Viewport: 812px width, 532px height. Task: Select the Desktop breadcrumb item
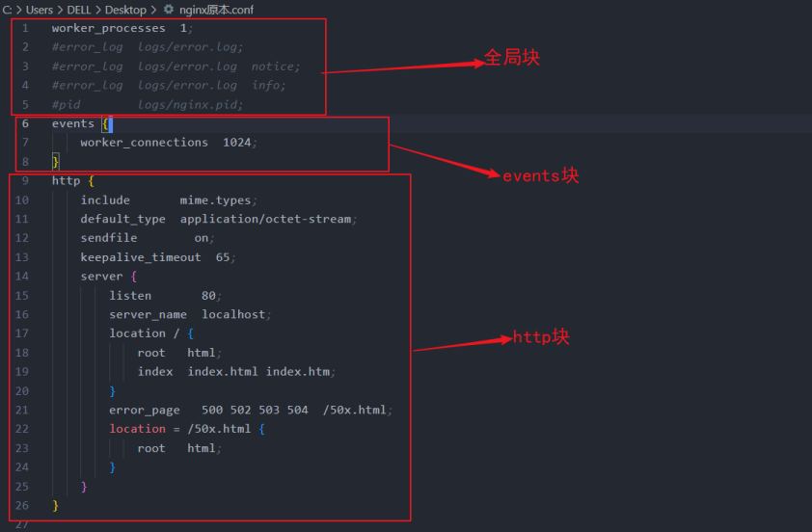point(126,10)
